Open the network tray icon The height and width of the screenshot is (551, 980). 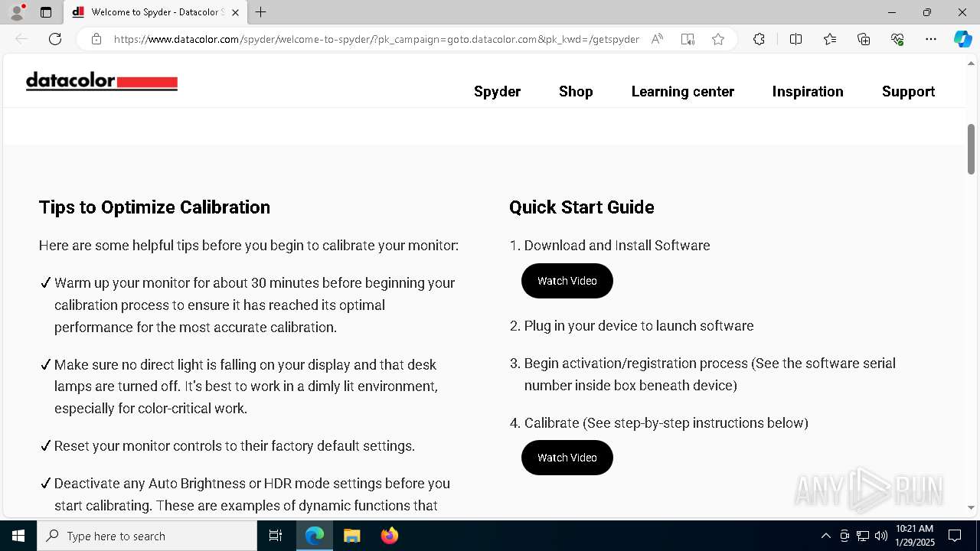point(863,536)
